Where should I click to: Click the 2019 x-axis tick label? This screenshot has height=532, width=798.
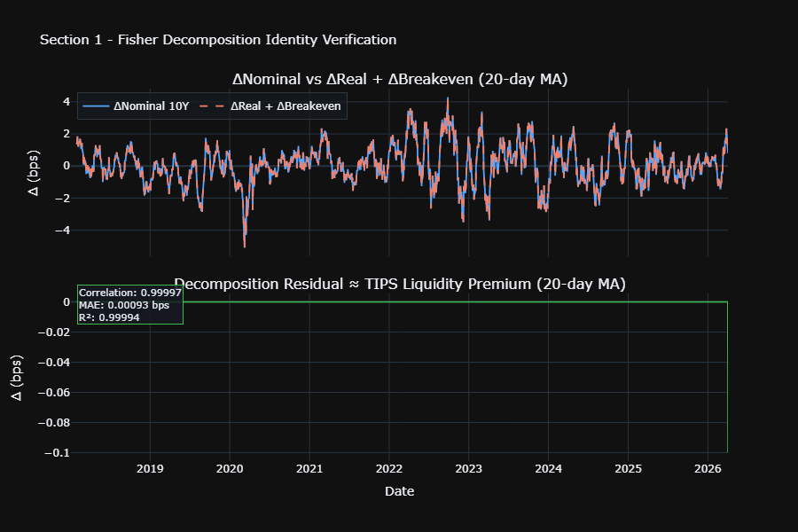[150, 469]
